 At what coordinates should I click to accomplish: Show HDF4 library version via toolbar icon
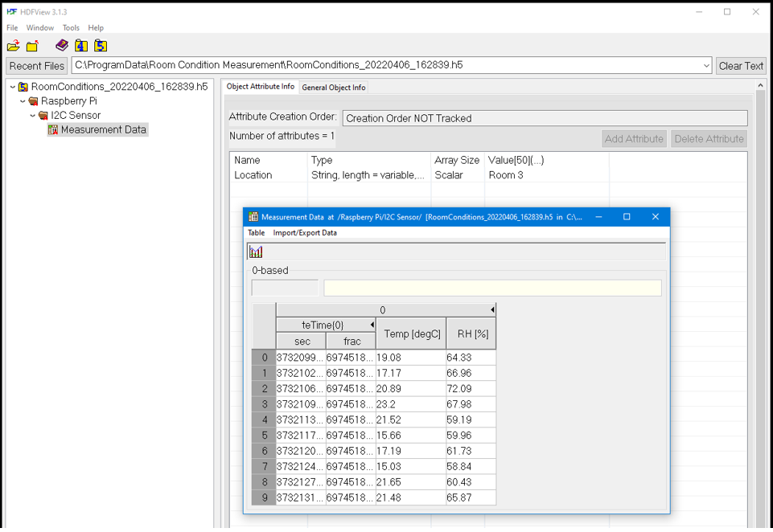pyautogui.click(x=81, y=46)
